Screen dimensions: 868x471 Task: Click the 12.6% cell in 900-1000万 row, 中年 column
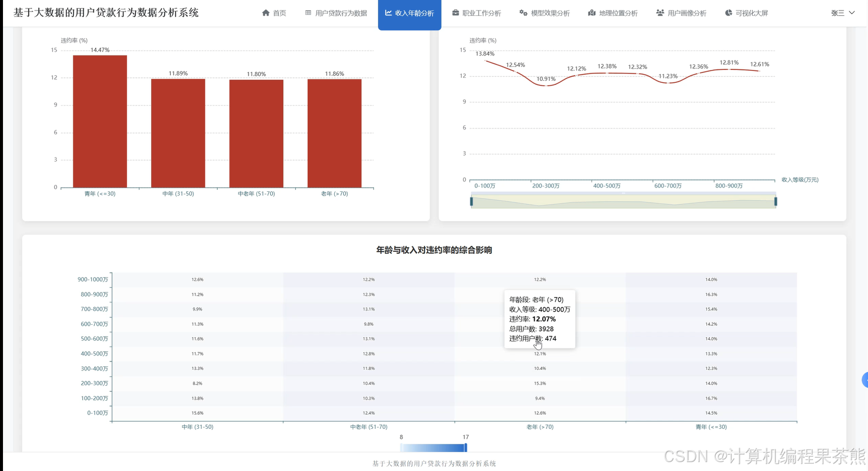pyautogui.click(x=197, y=280)
